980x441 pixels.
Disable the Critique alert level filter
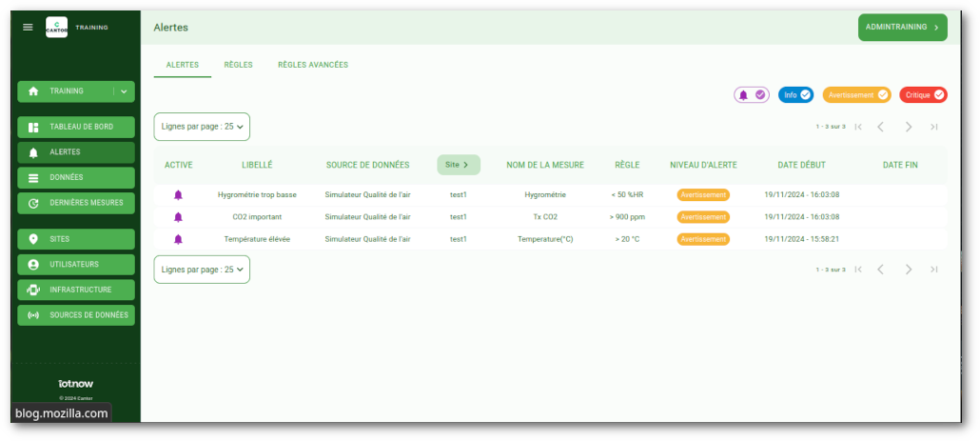923,94
